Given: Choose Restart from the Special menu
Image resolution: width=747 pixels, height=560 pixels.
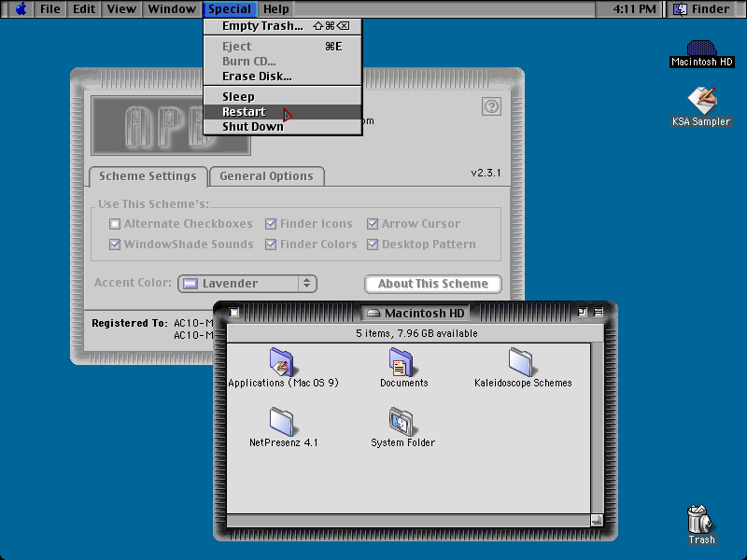Looking at the screenshot, I should coord(283,112).
